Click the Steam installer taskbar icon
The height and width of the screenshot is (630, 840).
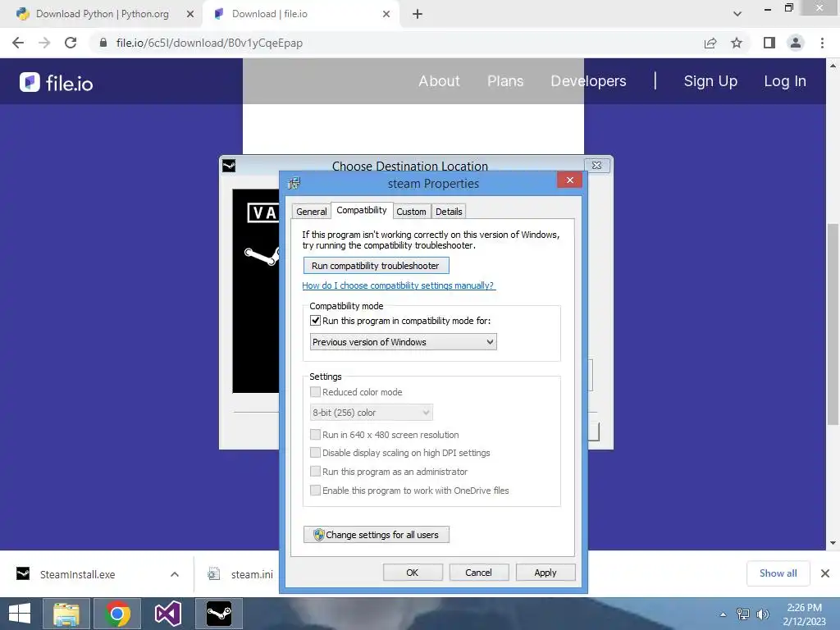[219, 614]
